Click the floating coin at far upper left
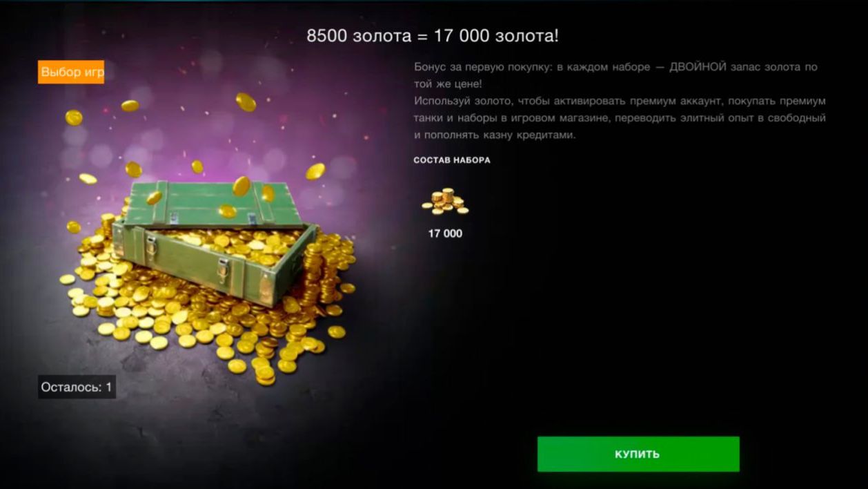The image size is (868, 489). pos(74,117)
